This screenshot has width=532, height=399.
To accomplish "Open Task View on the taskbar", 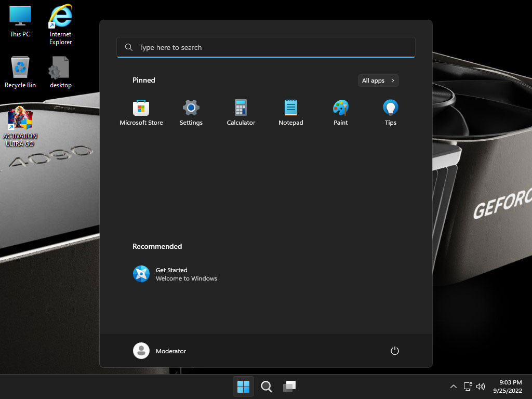I will [x=289, y=387].
